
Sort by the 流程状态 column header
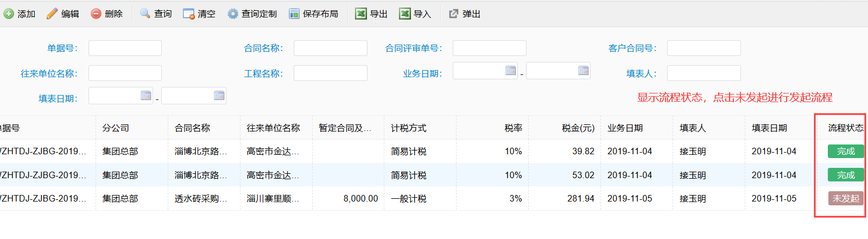coord(845,128)
